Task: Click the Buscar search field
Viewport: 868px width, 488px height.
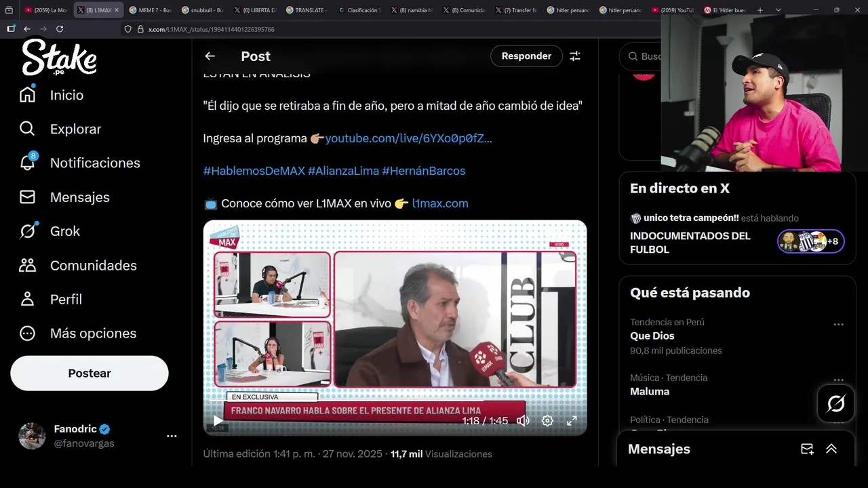Action: pyautogui.click(x=640, y=56)
